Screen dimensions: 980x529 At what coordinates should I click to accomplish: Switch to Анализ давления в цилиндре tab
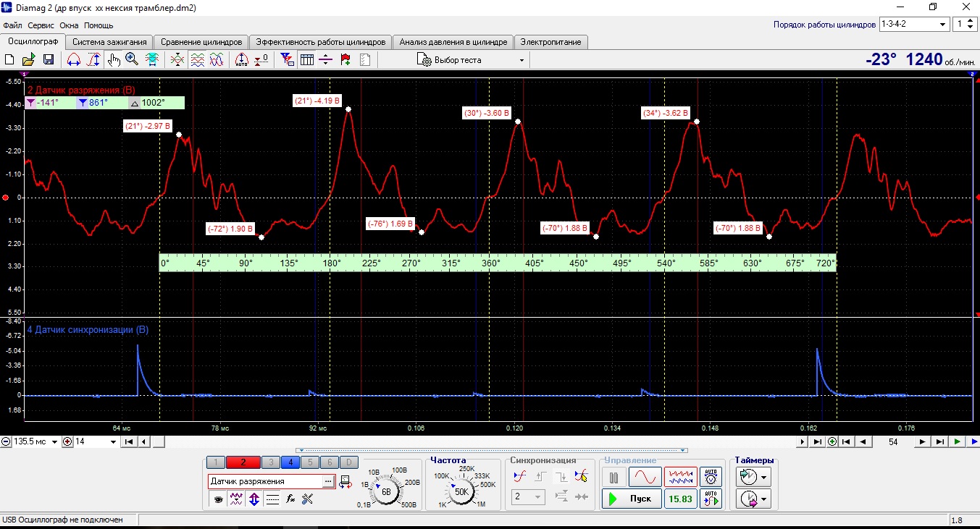pyautogui.click(x=453, y=42)
